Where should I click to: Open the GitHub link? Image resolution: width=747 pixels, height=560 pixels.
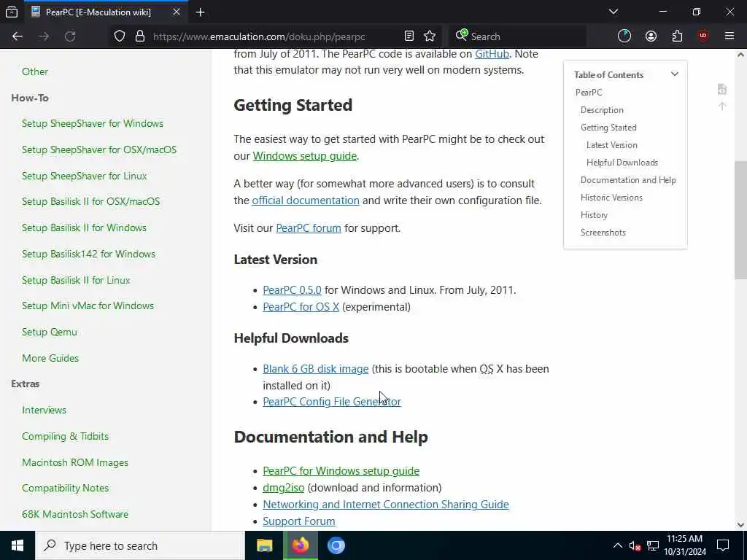(492, 54)
